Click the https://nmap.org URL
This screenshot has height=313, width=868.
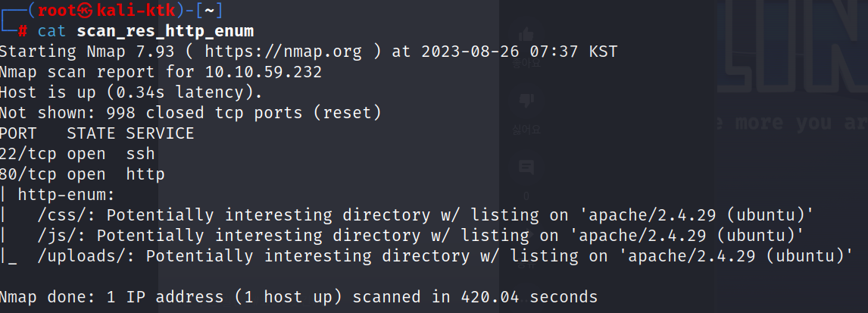click(283, 52)
